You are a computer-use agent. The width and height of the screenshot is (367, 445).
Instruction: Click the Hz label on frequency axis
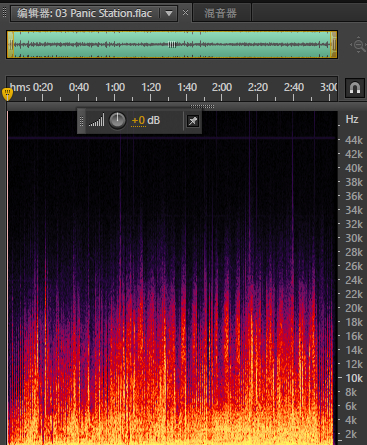[352, 119]
